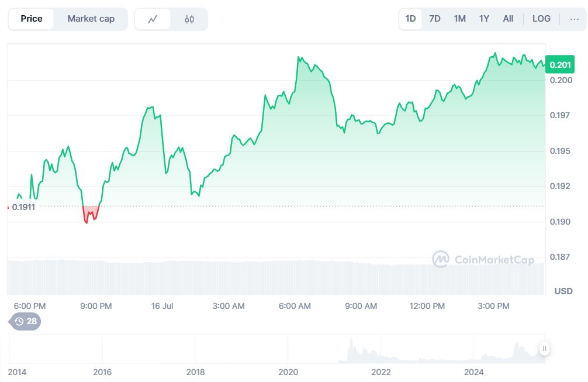Image resolution: width=588 pixels, height=382 pixels.
Task: Set time range to 1D
Action: click(410, 19)
